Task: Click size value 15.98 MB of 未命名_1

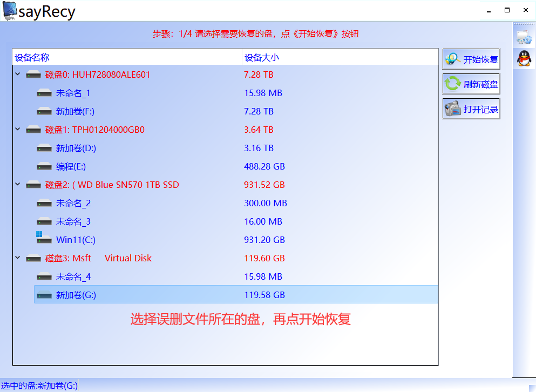Action: tap(263, 93)
